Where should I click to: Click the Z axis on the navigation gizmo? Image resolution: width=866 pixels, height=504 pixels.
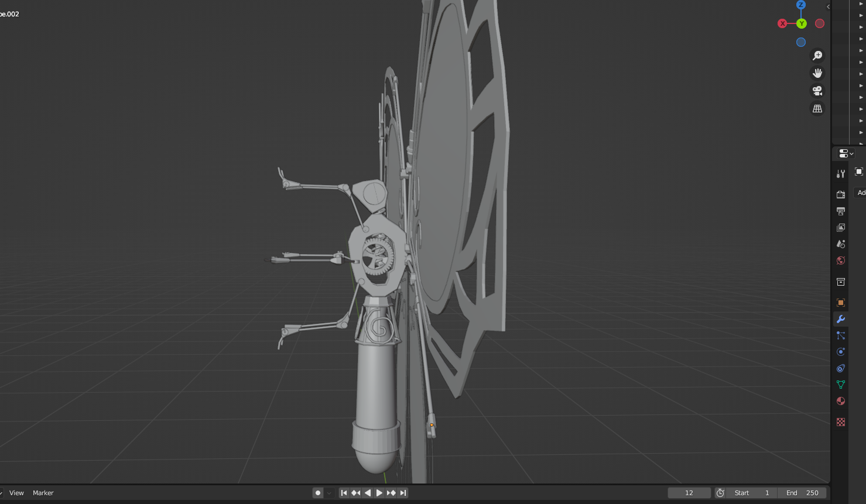pyautogui.click(x=801, y=5)
